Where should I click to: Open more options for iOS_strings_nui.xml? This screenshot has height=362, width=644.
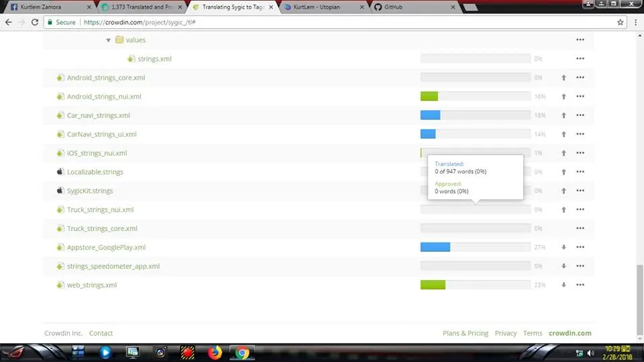point(580,153)
